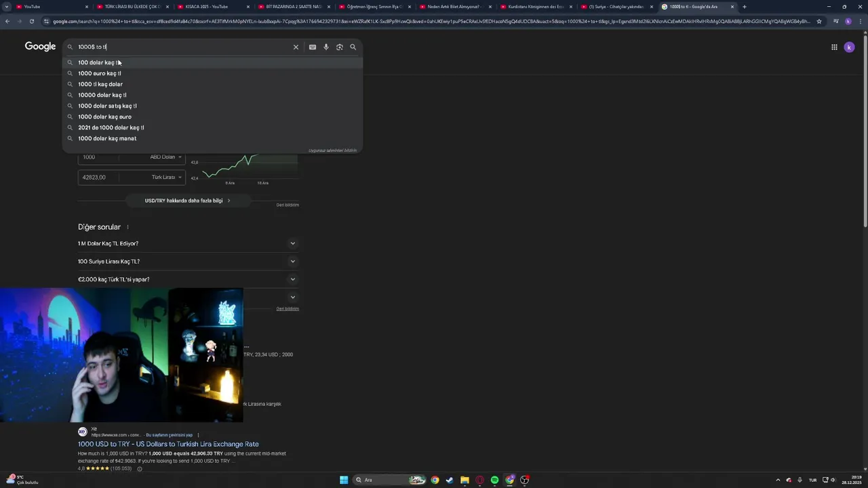This screenshot has width=868, height=488.
Task: Open a new browser tab
Action: [x=745, y=7]
